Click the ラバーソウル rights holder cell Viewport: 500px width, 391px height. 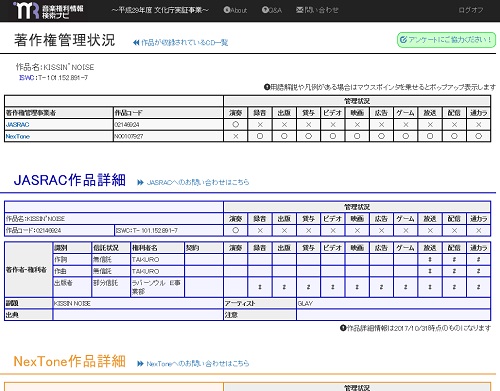click(157, 287)
